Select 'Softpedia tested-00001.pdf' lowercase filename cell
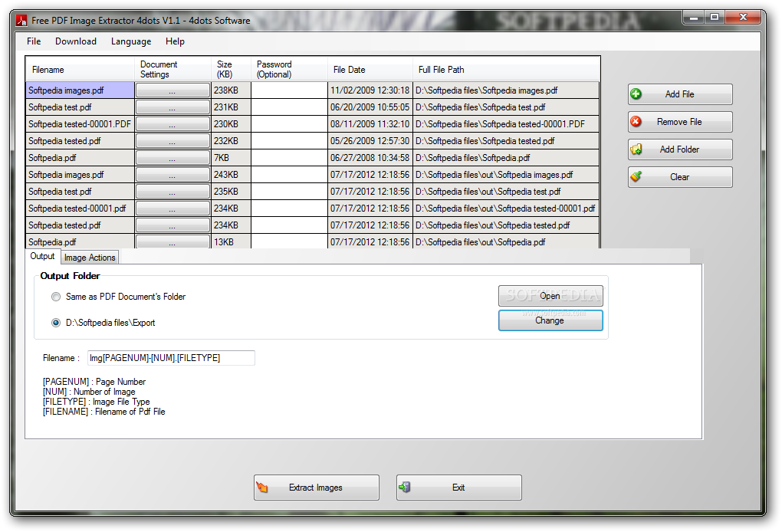Image resolution: width=782 pixels, height=532 pixels. coord(80,209)
